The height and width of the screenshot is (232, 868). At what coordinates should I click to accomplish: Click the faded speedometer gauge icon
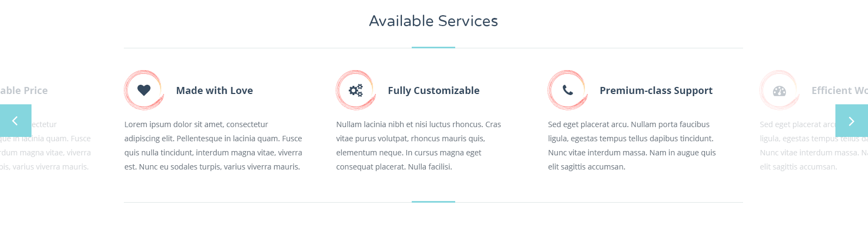click(779, 91)
